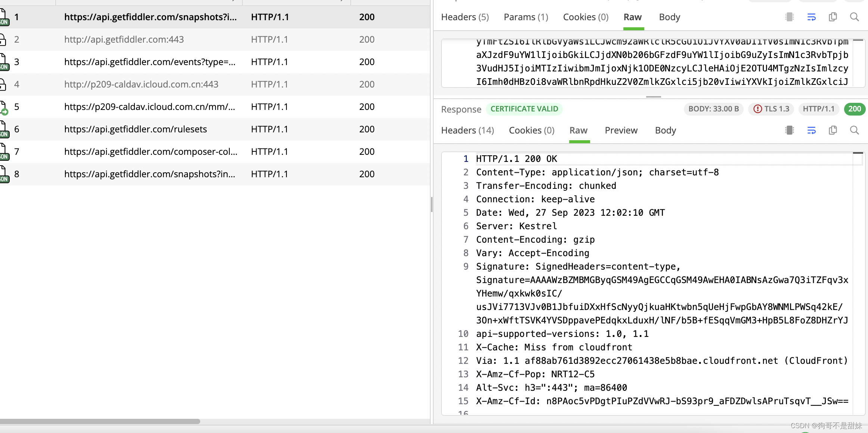This screenshot has width=868, height=433.
Task: Click the TLS 1.3 warning icon
Action: click(758, 109)
